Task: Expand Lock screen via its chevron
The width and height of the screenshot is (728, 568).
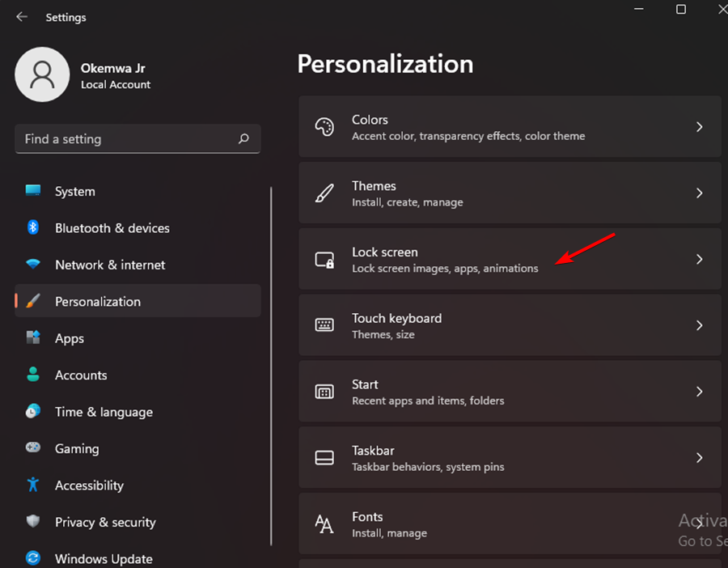Action: click(x=700, y=259)
